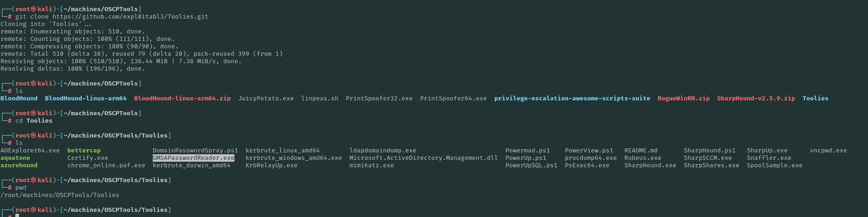Select the BloodHound-linux-arm64.zip archive name
This screenshot has width=868, height=217.
[182, 99]
